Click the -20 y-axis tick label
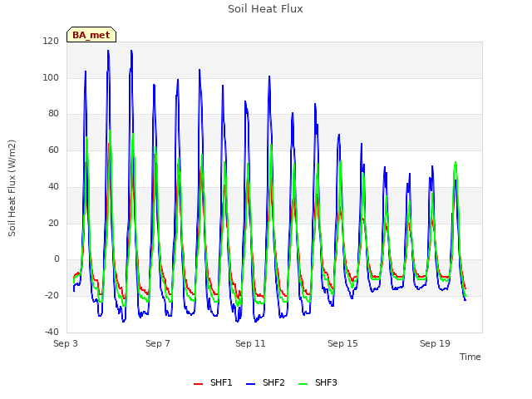The width and height of the screenshot is (532, 399). pyautogui.click(x=52, y=296)
